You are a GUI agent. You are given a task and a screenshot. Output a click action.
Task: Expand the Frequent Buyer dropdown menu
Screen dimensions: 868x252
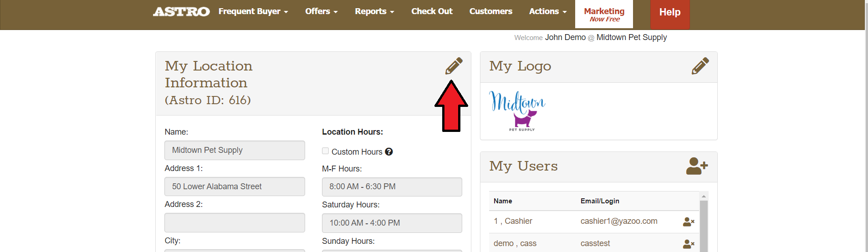(253, 12)
